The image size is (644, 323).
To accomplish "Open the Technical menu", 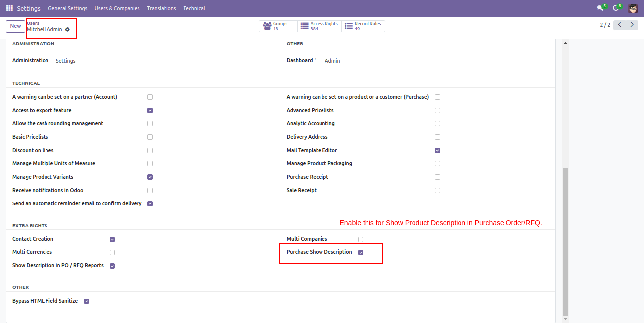I will click(x=194, y=8).
